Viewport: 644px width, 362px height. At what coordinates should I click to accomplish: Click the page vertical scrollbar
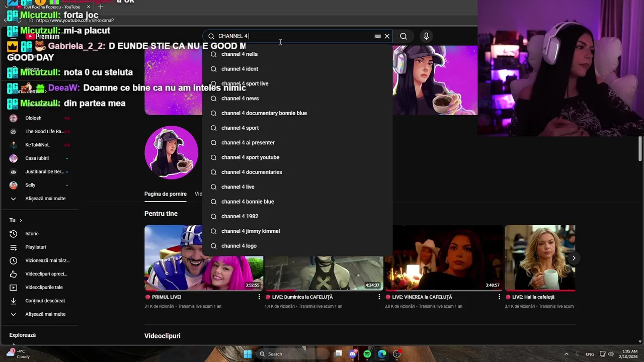point(640,149)
